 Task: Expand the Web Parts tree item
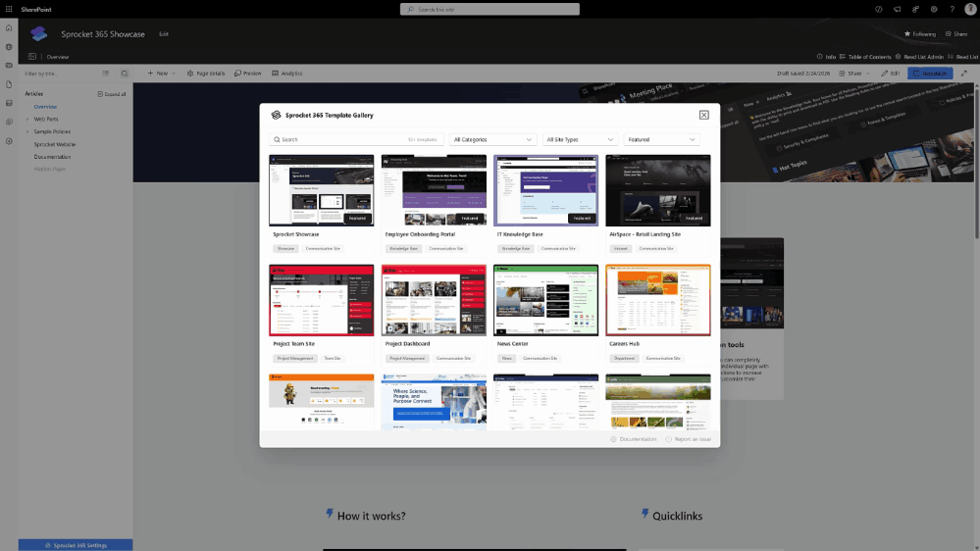click(x=27, y=119)
